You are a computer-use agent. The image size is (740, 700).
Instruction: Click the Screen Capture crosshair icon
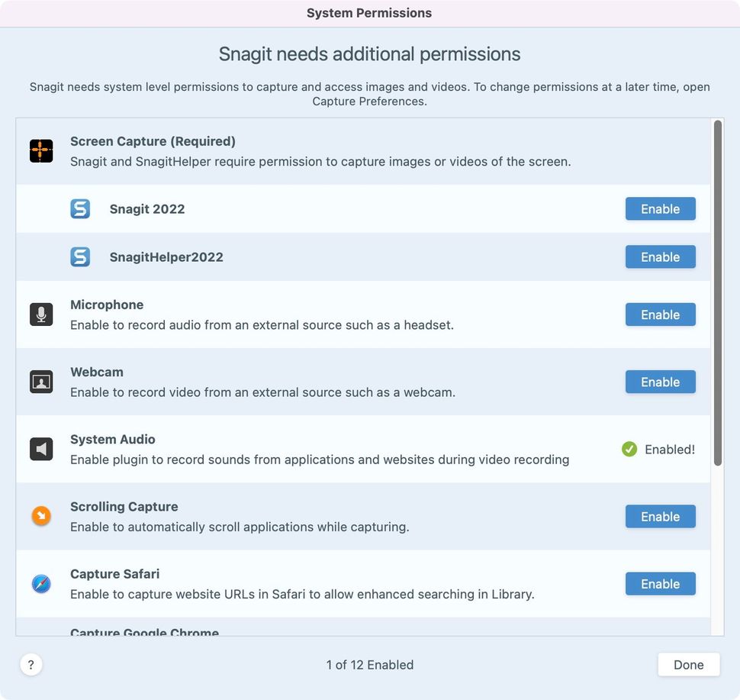[41, 151]
